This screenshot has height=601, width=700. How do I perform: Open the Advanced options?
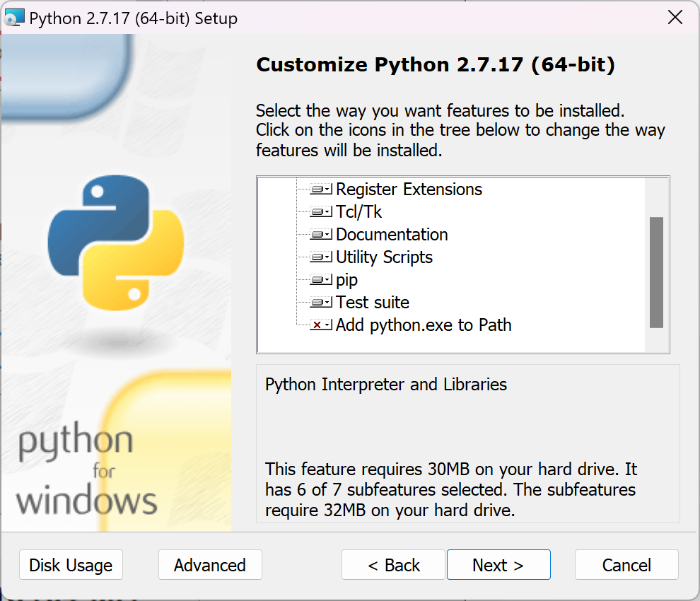tap(210, 565)
